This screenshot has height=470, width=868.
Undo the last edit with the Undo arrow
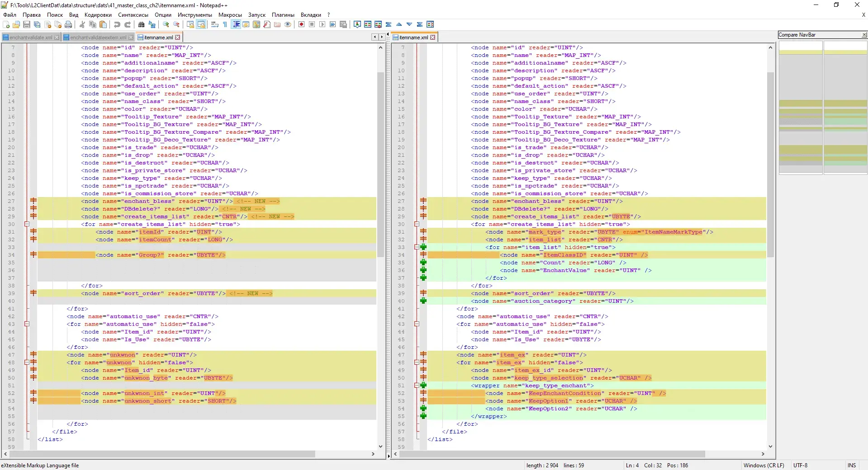[117, 24]
